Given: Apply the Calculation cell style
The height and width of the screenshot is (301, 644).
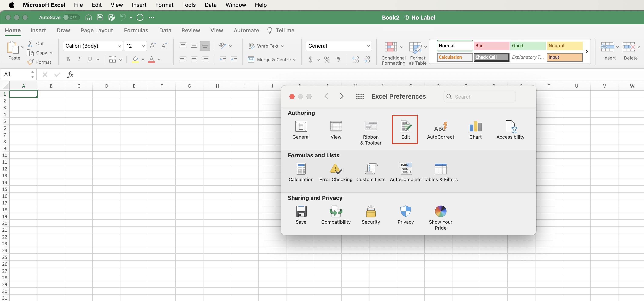Looking at the screenshot, I should tap(455, 57).
